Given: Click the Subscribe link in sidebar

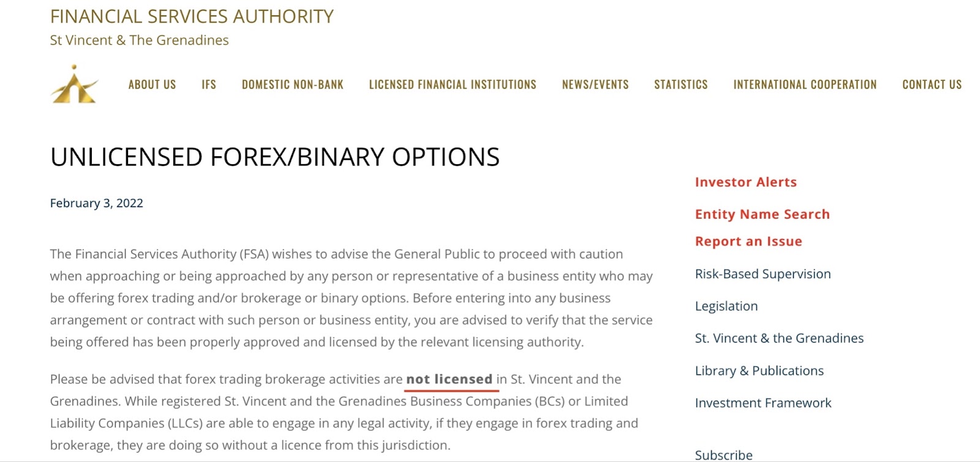Looking at the screenshot, I should (723, 455).
